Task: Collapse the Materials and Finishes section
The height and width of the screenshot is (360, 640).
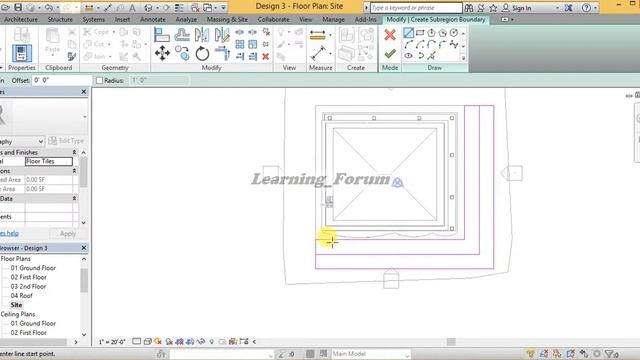Action: (x=74, y=152)
